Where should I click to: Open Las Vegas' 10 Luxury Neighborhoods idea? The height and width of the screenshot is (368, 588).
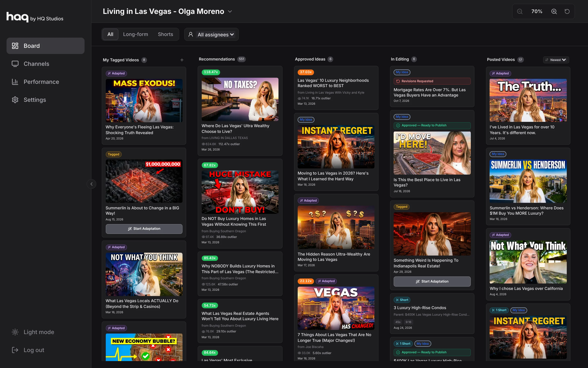coord(336,88)
